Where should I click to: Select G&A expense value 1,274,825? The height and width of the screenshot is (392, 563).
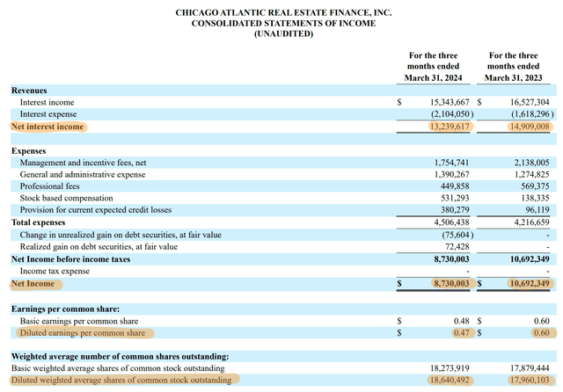[531, 175]
